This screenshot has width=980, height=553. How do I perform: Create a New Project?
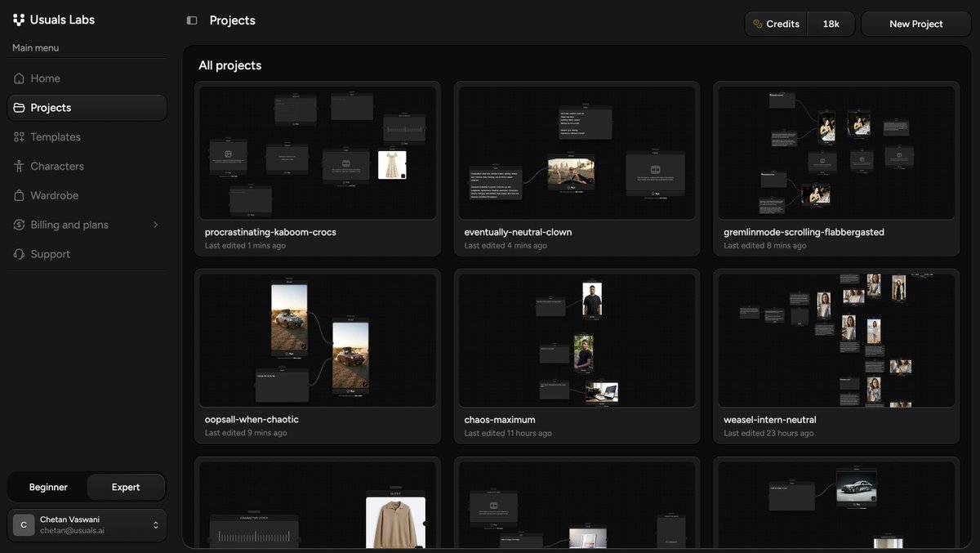click(x=916, y=24)
